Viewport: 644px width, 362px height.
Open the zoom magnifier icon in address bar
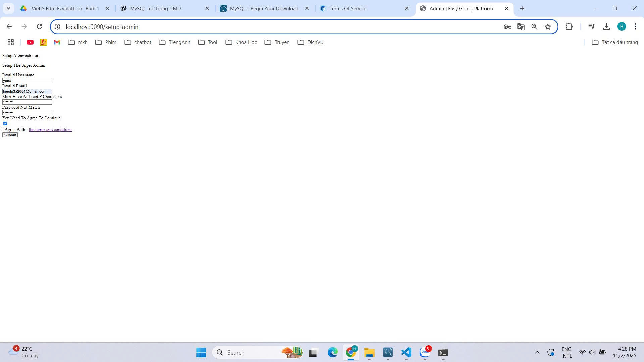(x=534, y=27)
